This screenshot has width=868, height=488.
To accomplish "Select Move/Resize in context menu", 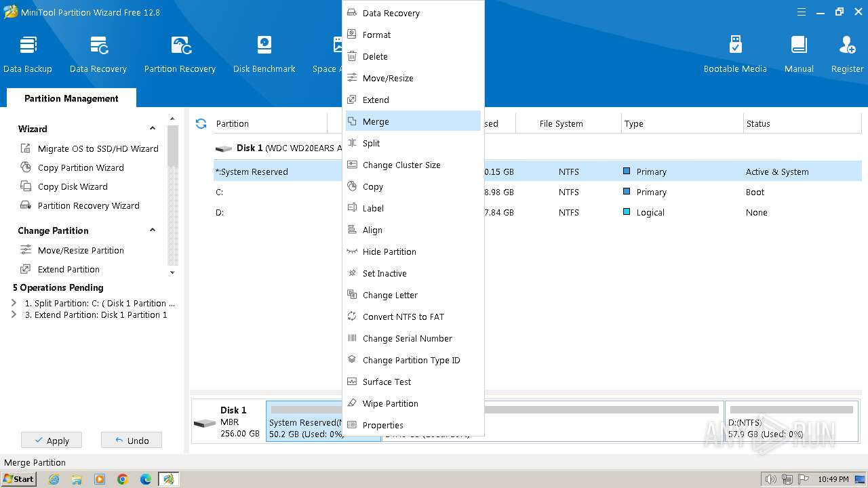I will click(413, 78).
